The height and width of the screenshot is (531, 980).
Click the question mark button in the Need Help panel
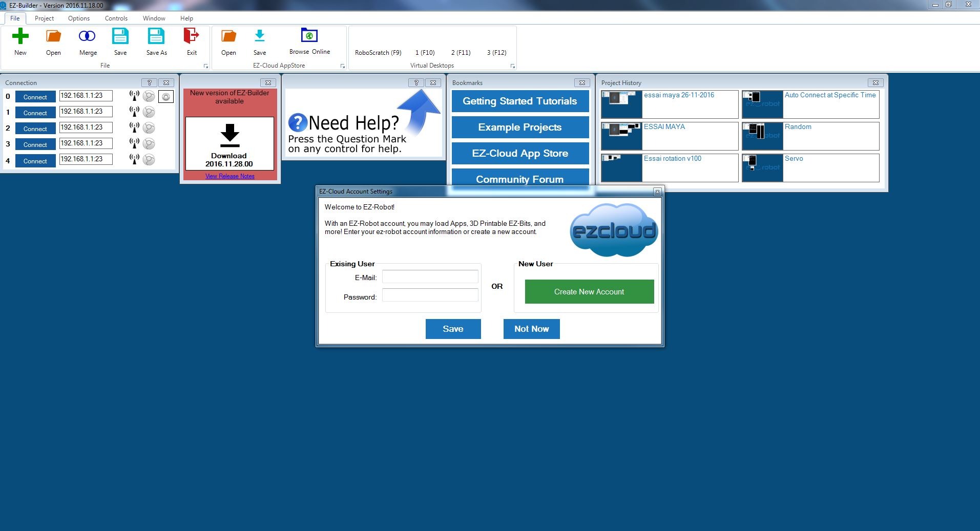416,82
